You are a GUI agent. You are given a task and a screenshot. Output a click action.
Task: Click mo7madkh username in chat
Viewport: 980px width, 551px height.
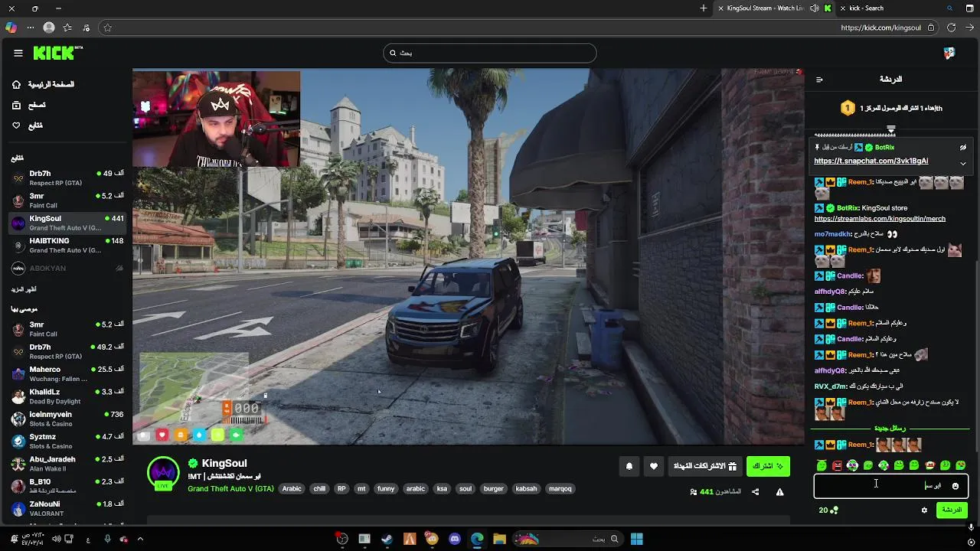(x=832, y=234)
